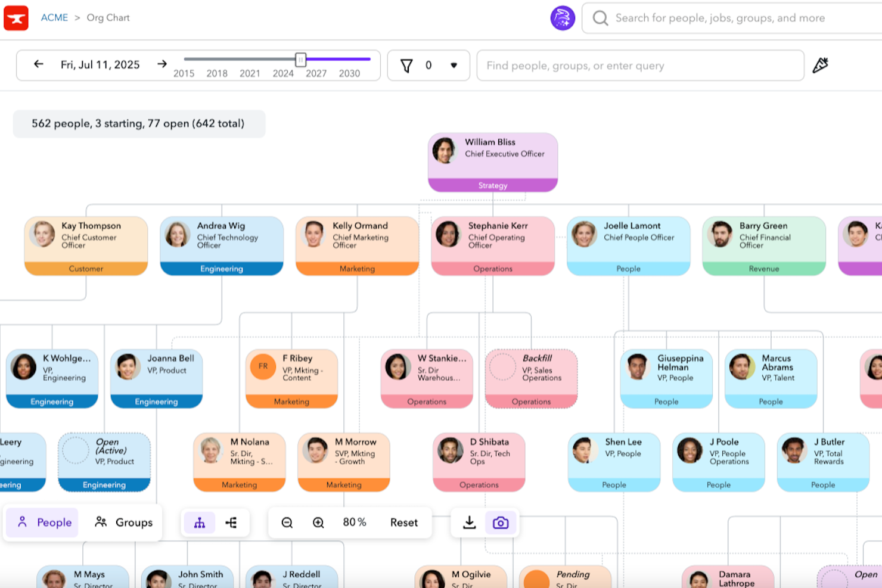Screen dimensions: 882x588
Task: Click the Open (Active) placeholder circle
Action: (76, 450)
